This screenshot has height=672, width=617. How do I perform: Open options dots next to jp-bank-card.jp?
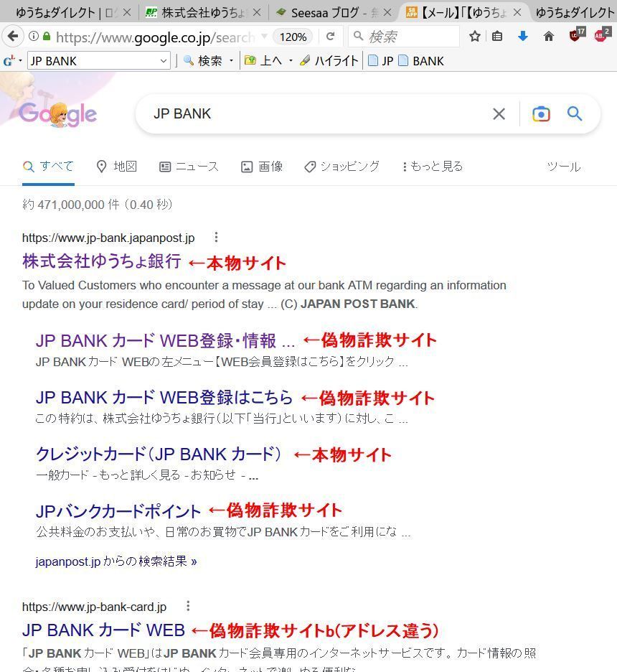tap(188, 606)
